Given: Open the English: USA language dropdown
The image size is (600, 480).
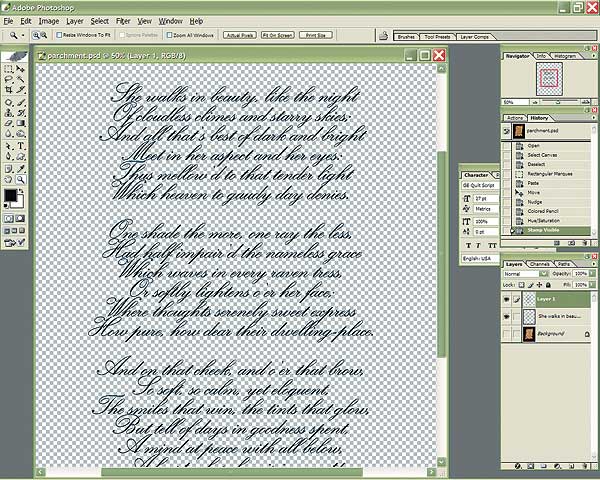Looking at the screenshot, I should 480,258.
